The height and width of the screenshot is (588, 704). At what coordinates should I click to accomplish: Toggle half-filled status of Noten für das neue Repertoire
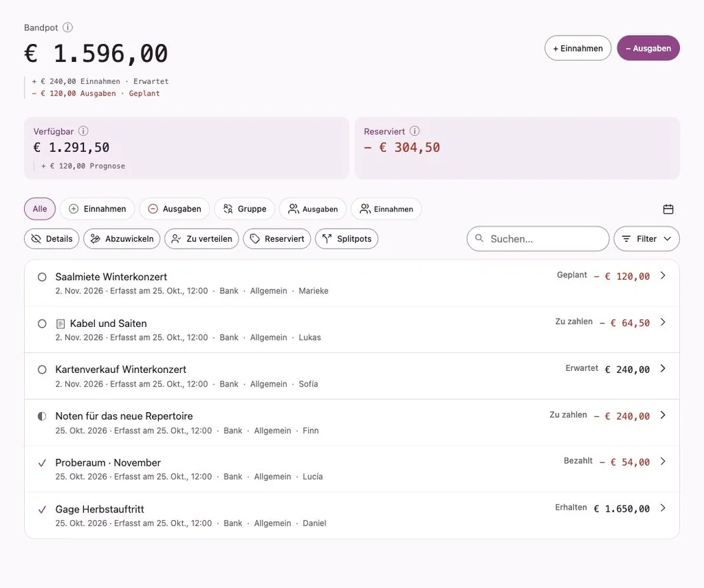(x=42, y=416)
